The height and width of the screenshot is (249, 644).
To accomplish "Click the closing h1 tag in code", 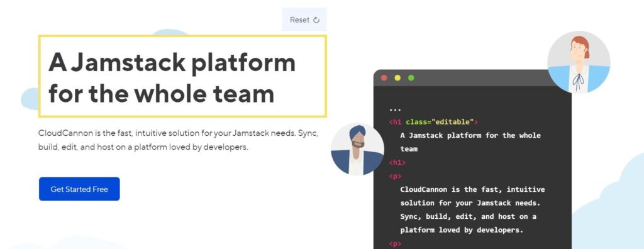I will pos(397,162).
